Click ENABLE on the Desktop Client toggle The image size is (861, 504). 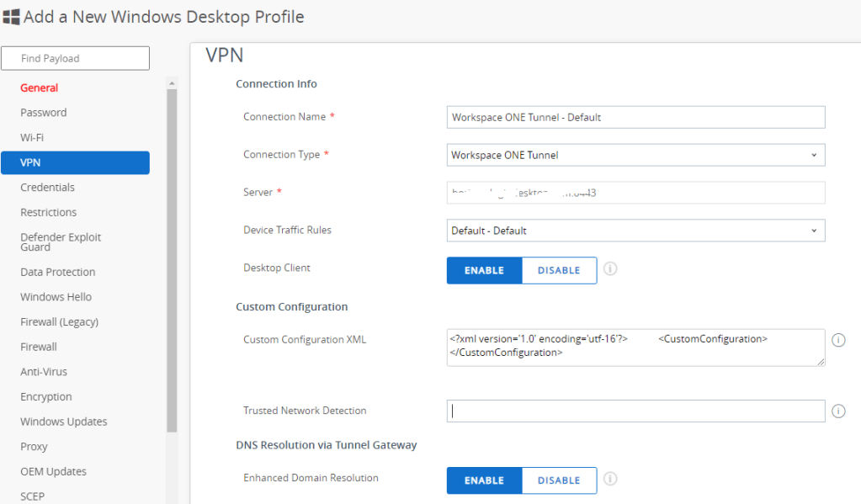[484, 270]
